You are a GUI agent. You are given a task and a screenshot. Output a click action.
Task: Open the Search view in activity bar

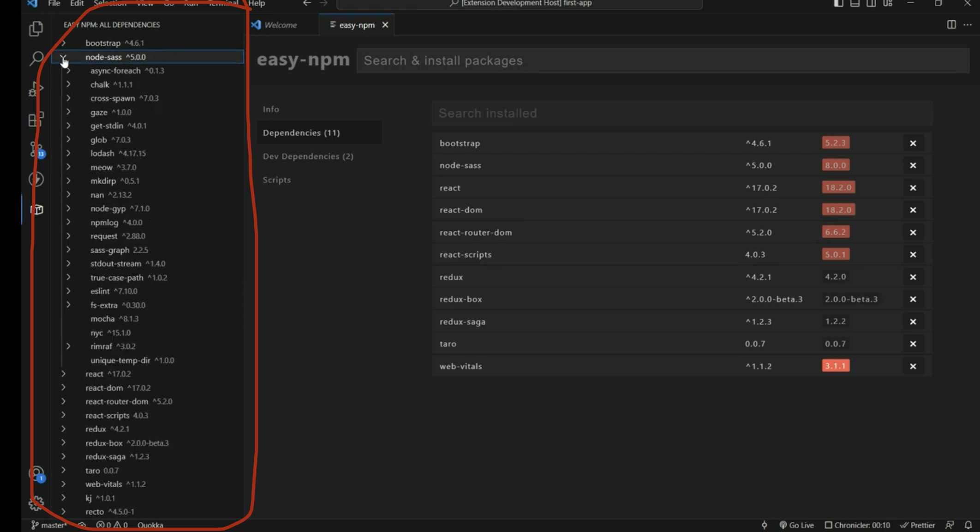pos(36,59)
